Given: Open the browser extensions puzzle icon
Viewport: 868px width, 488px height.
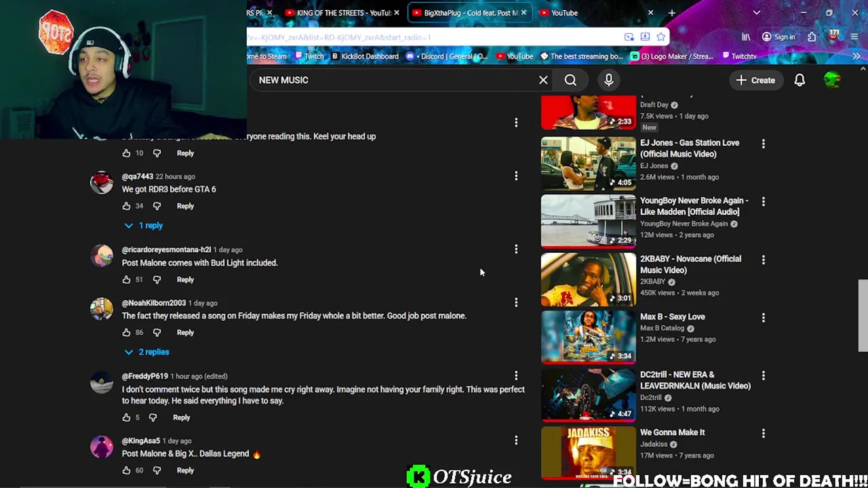Looking at the screenshot, I should [x=812, y=37].
